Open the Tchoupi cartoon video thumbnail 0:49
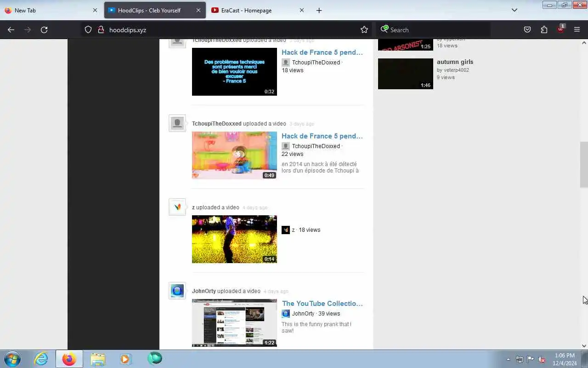Image resolution: width=588 pixels, height=368 pixels. pos(234,155)
